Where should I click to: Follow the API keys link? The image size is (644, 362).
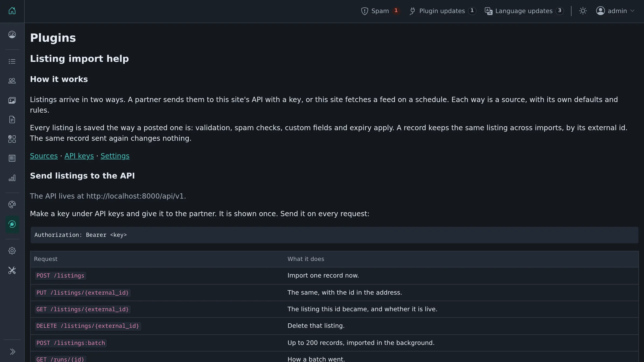point(79,156)
